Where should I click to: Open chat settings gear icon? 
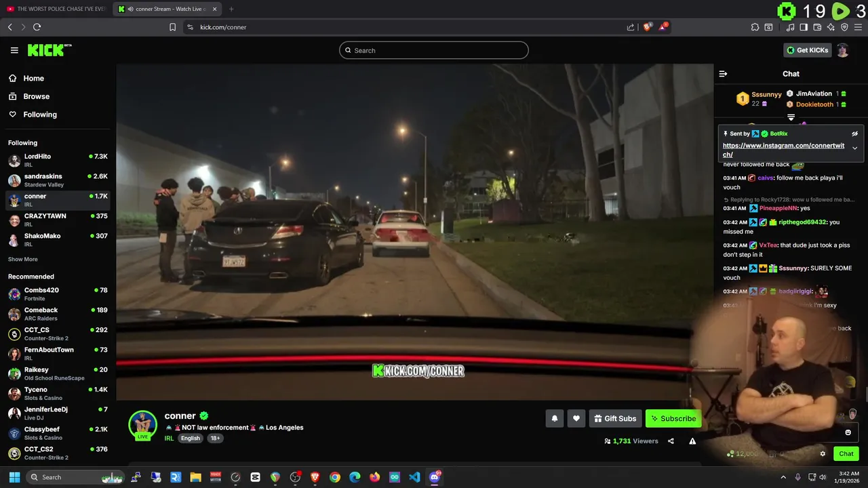coord(823,453)
